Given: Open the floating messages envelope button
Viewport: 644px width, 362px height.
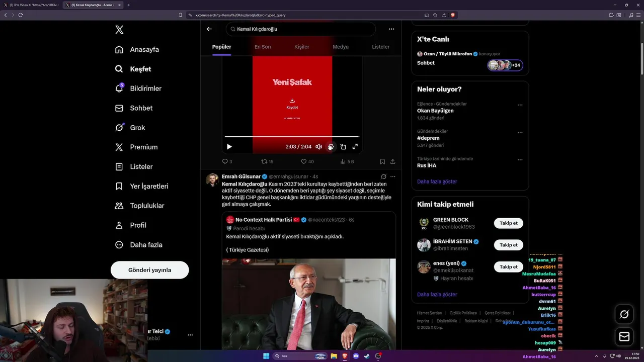Looking at the screenshot, I should 624,336.
